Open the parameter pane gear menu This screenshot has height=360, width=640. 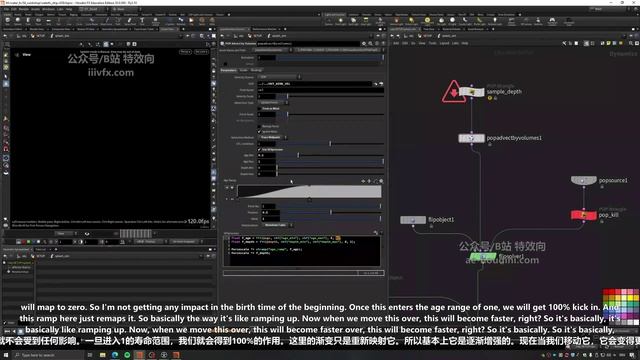[364, 43]
